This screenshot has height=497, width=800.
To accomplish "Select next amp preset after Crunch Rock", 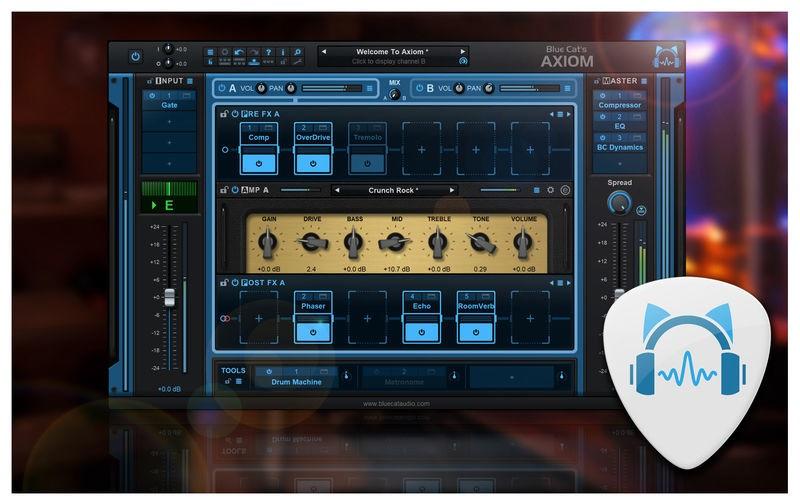I will (x=452, y=190).
